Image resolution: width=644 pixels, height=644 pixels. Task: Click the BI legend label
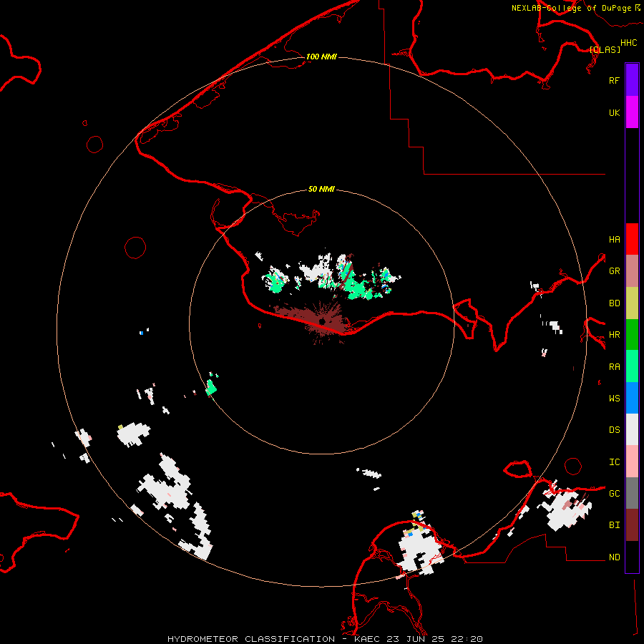coord(614,525)
